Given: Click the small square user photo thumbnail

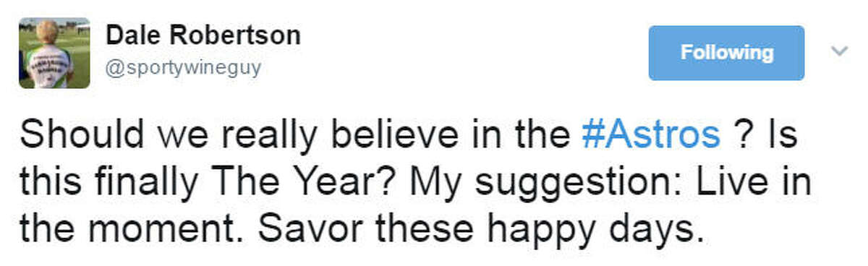Looking at the screenshot, I should click(54, 53).
